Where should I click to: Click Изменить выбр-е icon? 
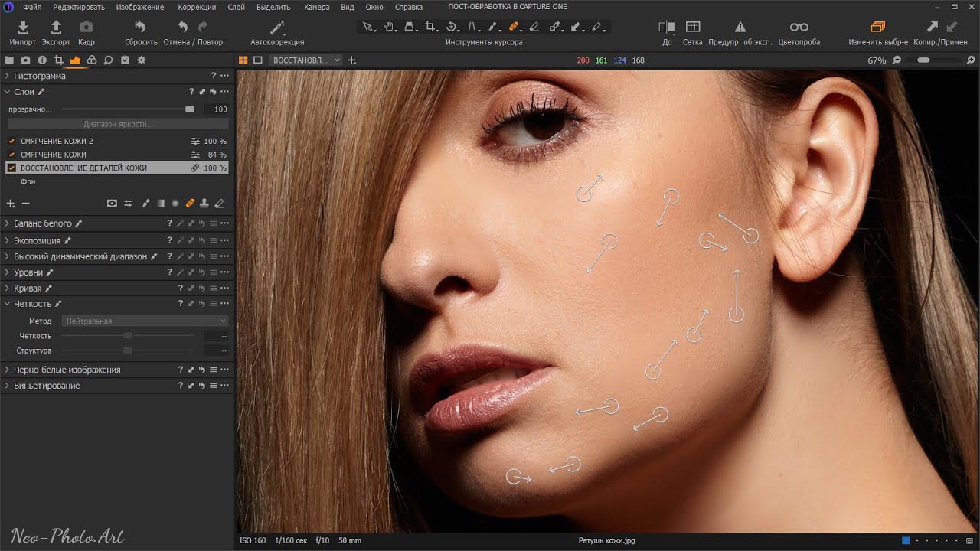(877, 28)
